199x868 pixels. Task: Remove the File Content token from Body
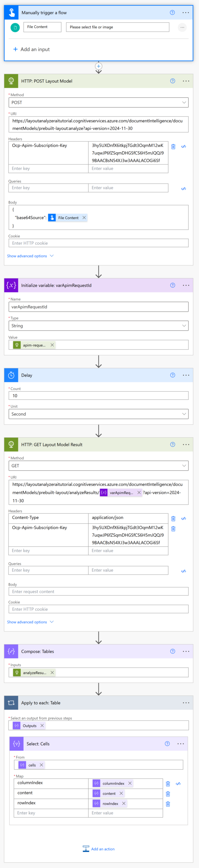84,218
